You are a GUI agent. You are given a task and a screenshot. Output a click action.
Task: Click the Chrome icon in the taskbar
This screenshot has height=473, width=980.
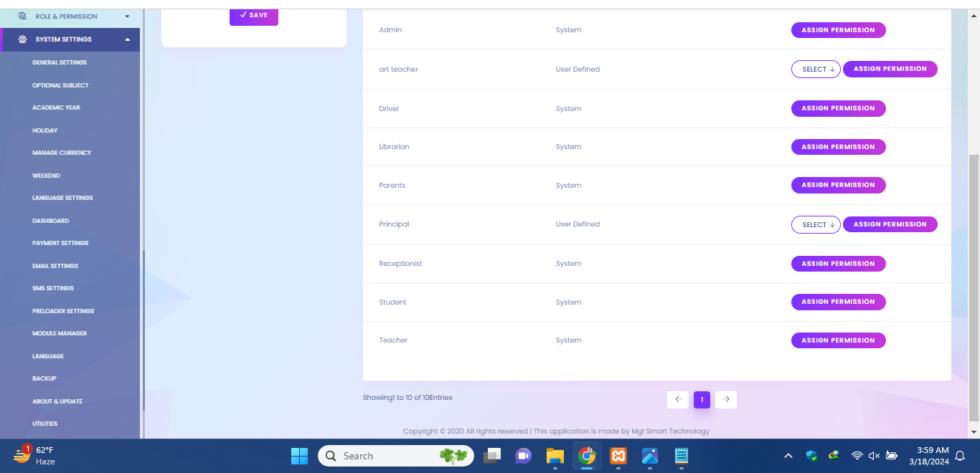coord(587,456)
